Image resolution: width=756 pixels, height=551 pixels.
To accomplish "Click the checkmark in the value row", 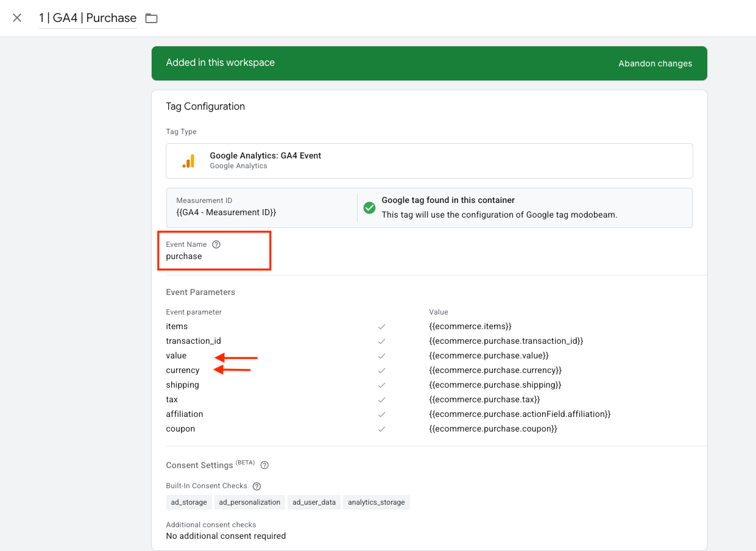I will [x=382, y=356].
